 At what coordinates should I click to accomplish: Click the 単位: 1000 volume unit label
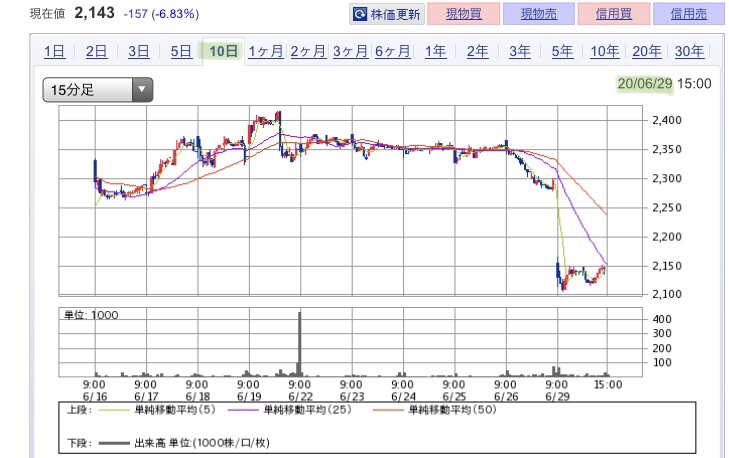pos(91,315)
